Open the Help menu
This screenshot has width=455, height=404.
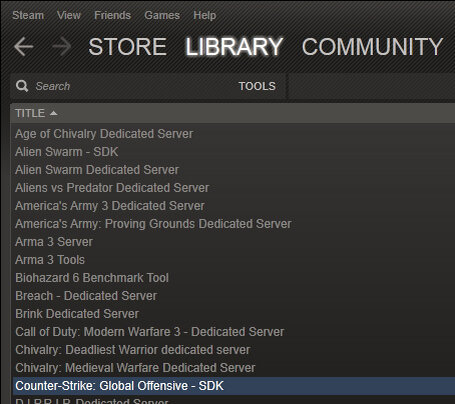pos(205,15)
